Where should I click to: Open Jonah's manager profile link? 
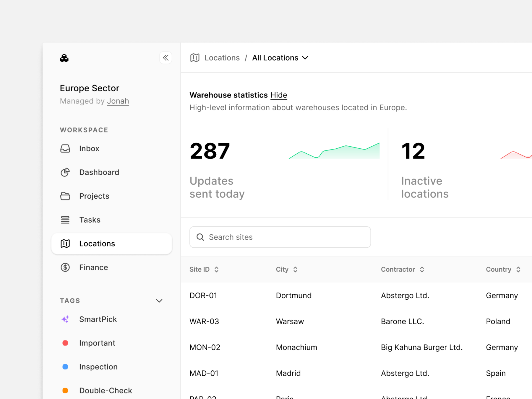(118, 101)
